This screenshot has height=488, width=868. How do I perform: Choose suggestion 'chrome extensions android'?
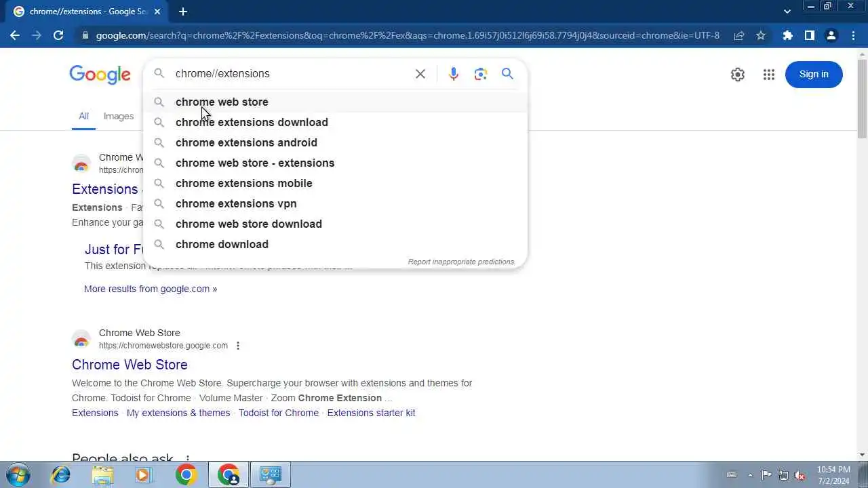[335, 142]
